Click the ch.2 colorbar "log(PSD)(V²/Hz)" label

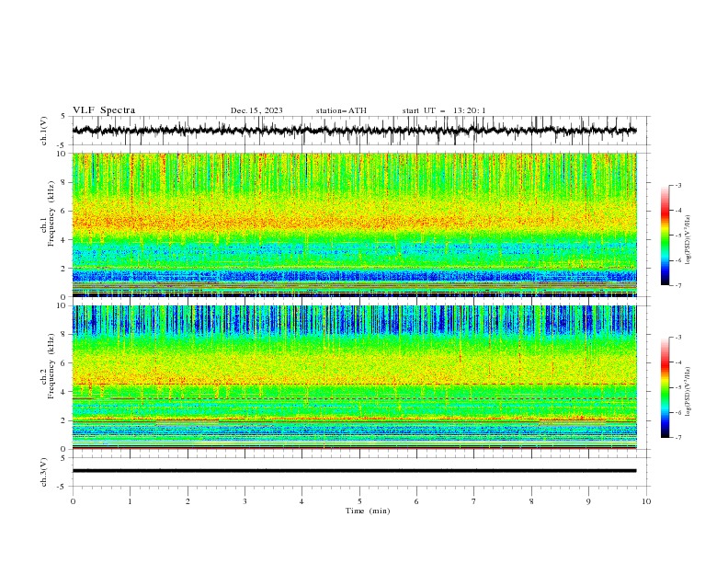(688, 392)
